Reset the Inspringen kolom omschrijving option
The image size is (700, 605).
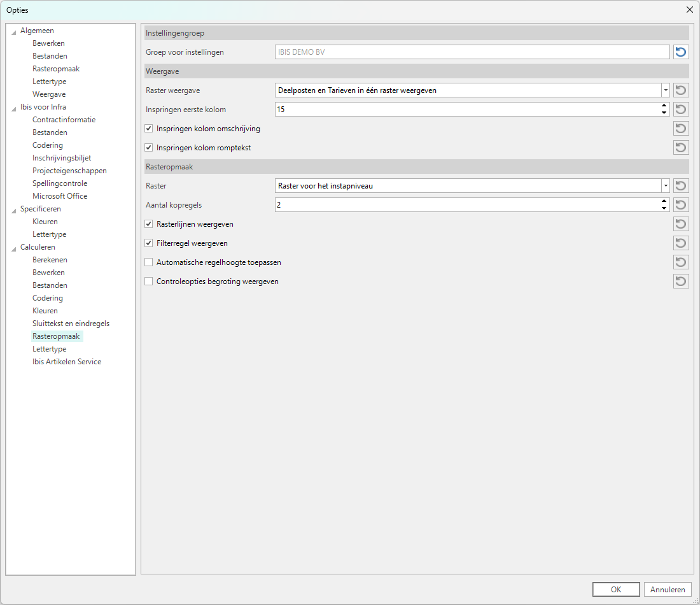tap(681, 129)
